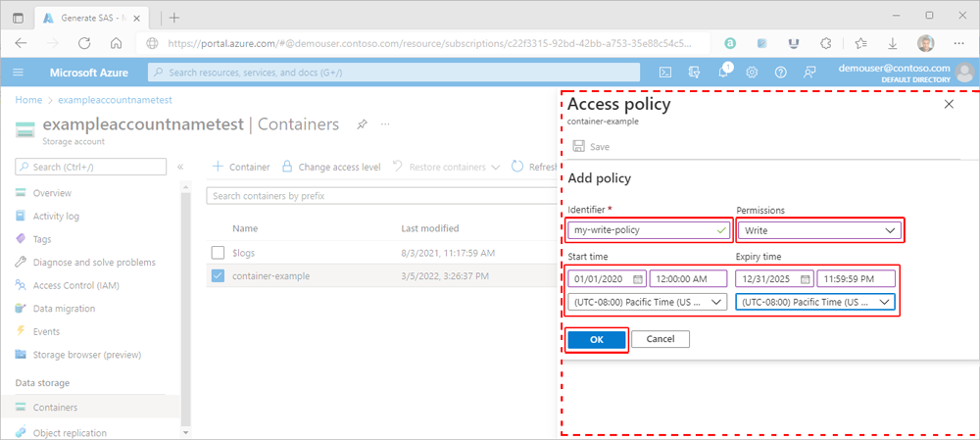980x440 pixels.
Task: Click OK to add the policy
Action: [596, 339]
